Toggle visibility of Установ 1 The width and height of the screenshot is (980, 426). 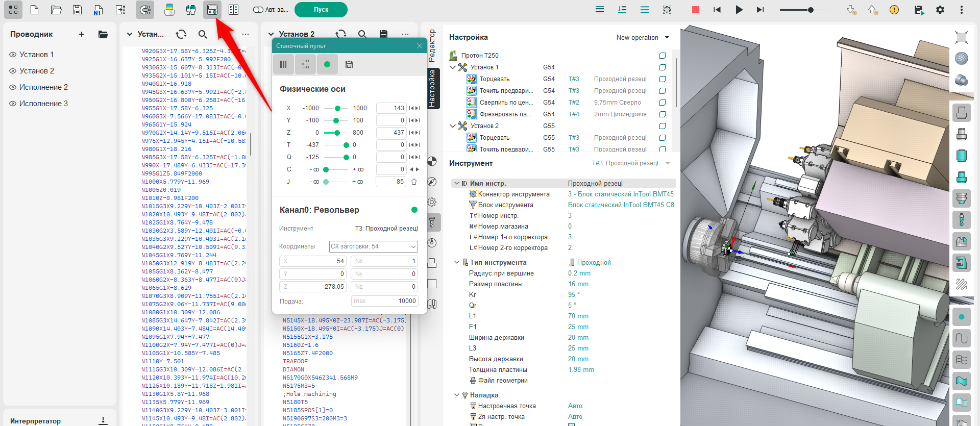13,55
